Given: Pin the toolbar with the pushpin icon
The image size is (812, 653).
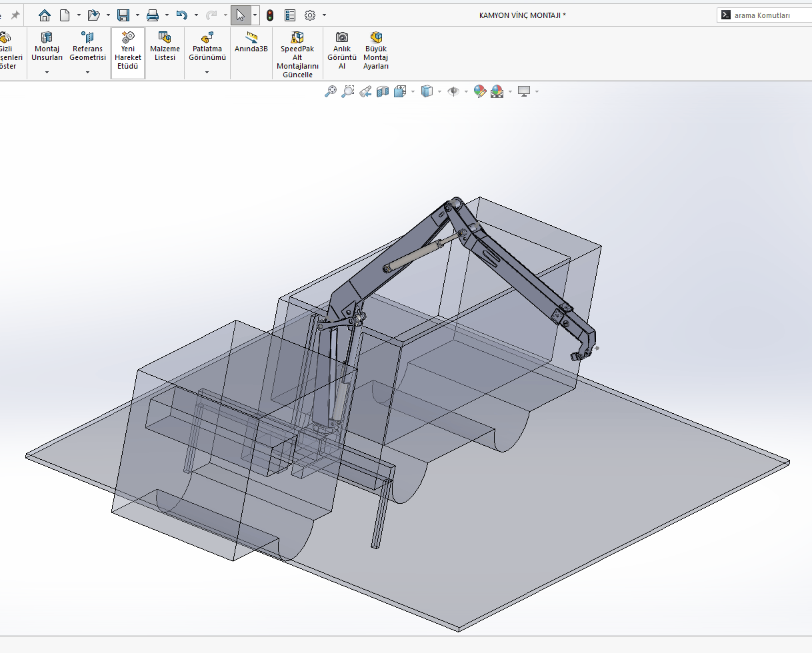Looking at the screenshot, I should pyautogui.click(x=15, y=15).
